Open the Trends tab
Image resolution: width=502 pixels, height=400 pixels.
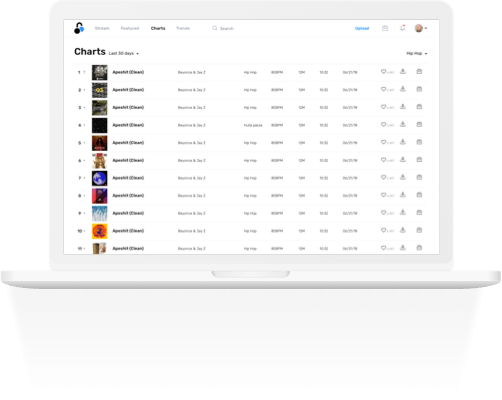183,28
